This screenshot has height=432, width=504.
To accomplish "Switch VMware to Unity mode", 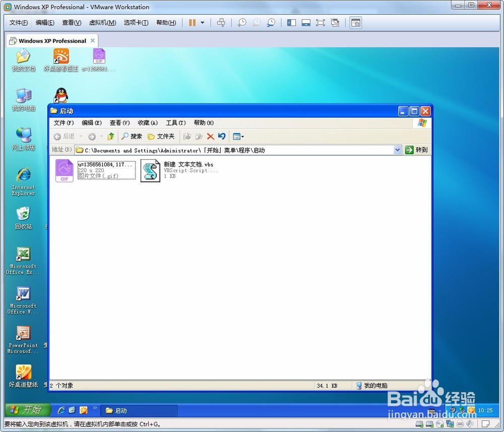I will pos(335,23).
